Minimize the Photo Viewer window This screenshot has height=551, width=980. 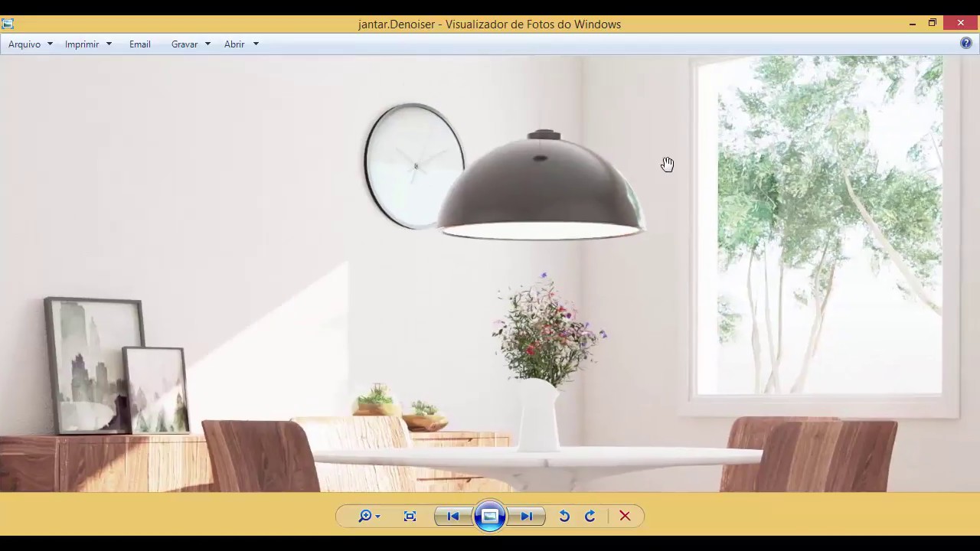(913, 24)
